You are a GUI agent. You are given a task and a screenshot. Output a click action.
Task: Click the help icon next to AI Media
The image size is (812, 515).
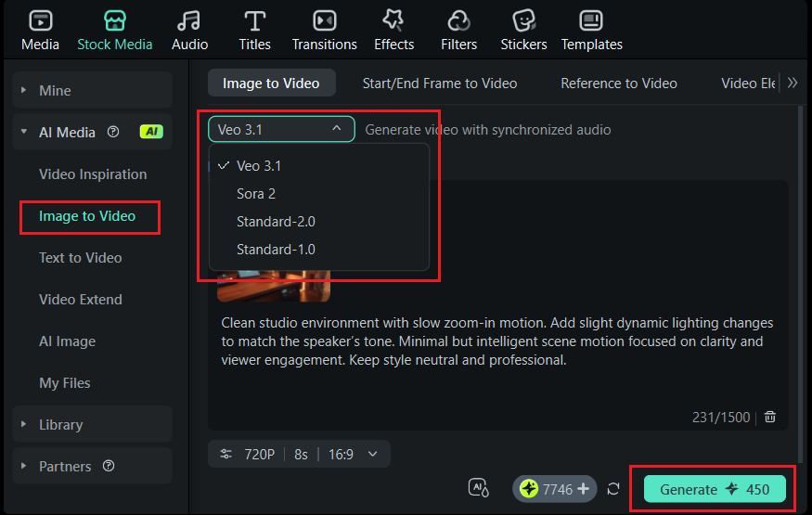coord(113,132)
